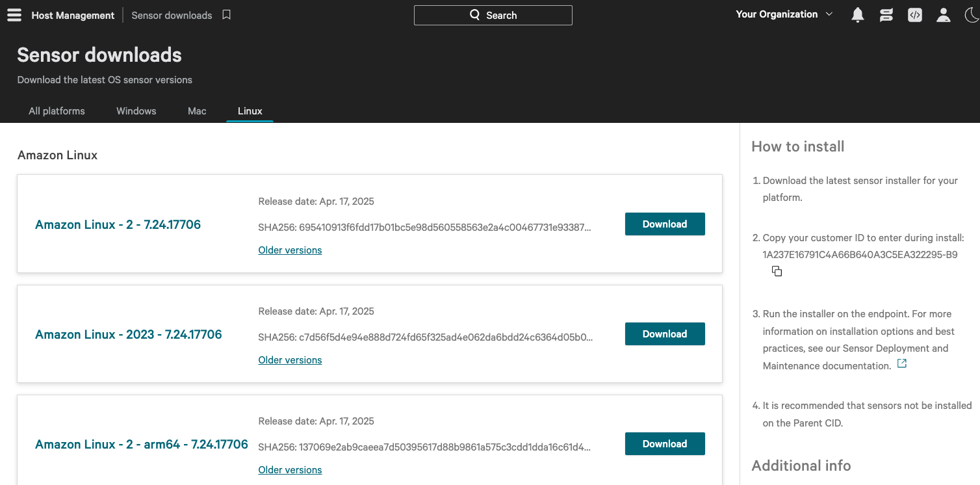
Task: Expand the Your Organization dropdown
Action: (784, 14)
